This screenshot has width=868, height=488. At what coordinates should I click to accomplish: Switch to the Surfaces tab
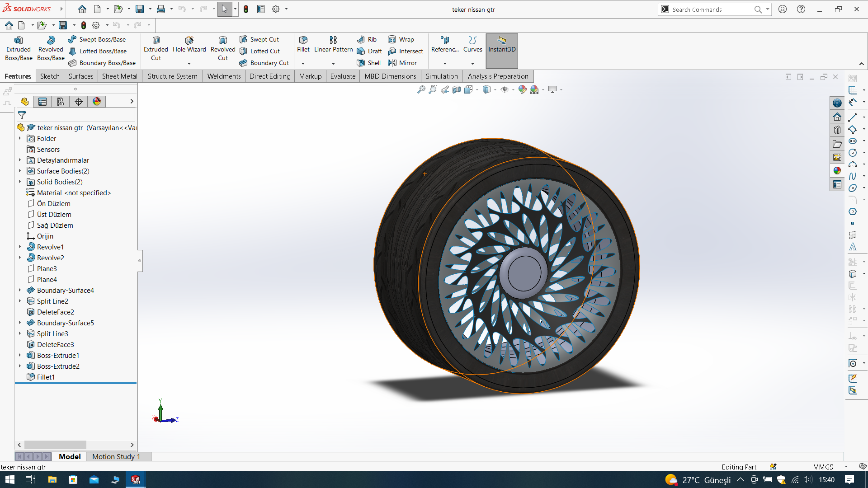[81, 76]
